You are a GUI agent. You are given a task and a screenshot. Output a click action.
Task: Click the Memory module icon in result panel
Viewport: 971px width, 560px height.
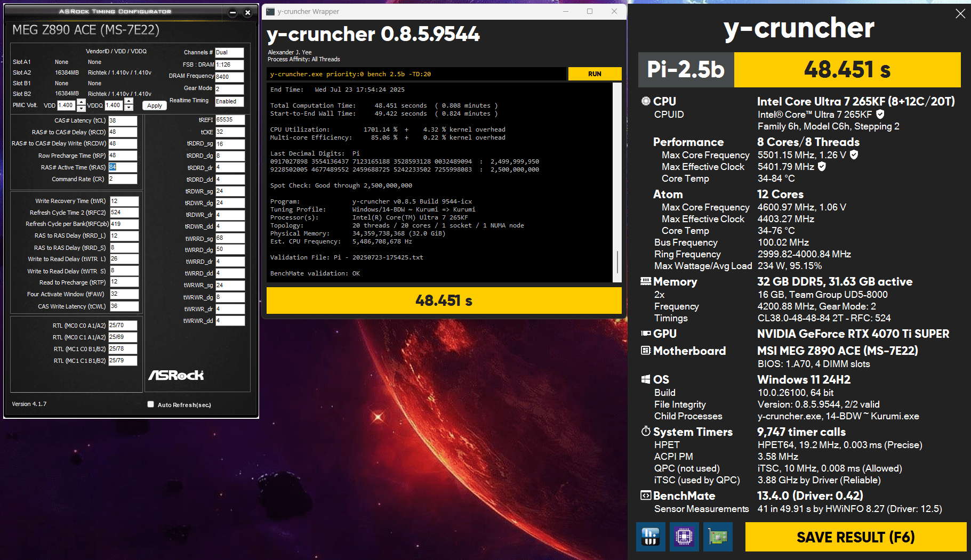pos(646,281)
